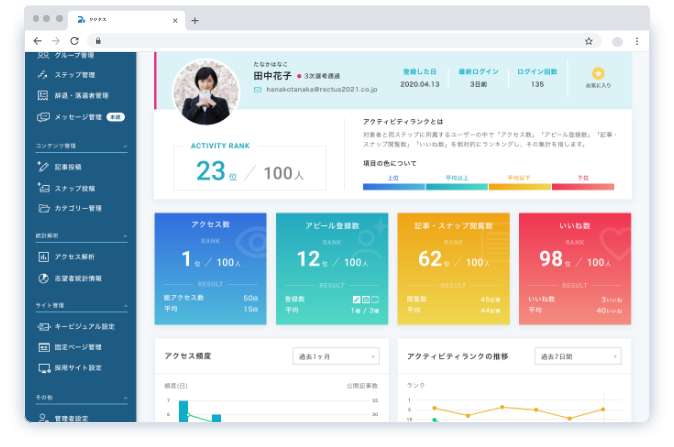The image size is (674, 447).
Task: Click the red 下位 color legend bar
Action: pos(583,186)
